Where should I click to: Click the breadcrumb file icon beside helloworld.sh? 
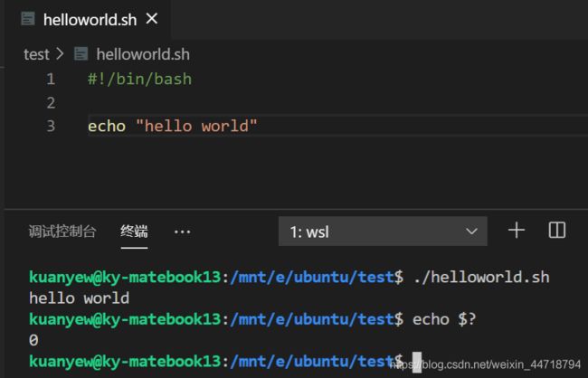tap(81, 53)
